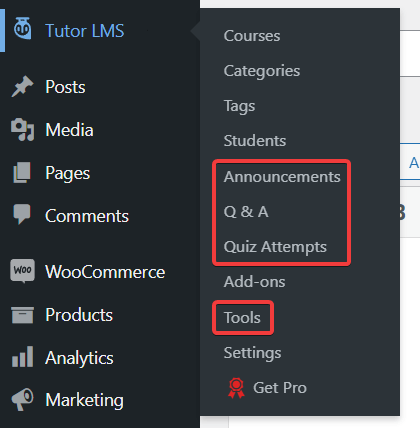Select the Q & A submenu item
420x428 pixels.
(246, 211)
